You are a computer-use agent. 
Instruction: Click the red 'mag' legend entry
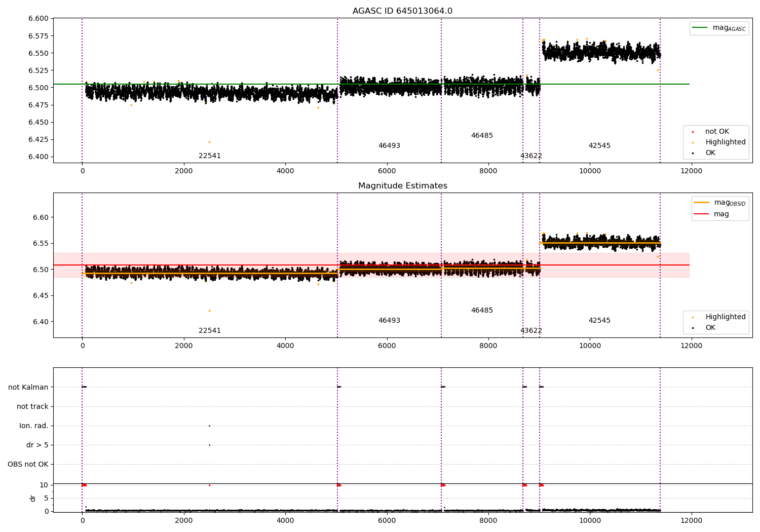pyautogui.click(x=712, y=214)
